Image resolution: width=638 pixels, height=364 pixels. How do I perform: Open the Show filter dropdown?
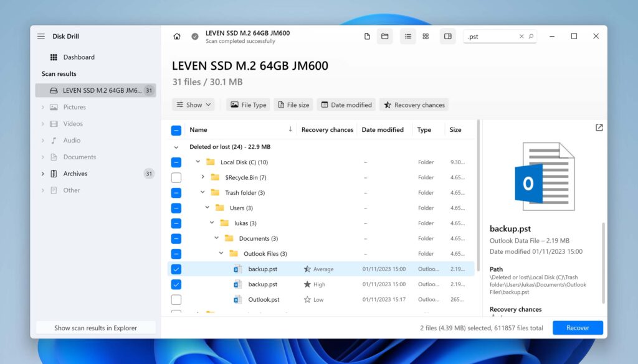point(193,105)
